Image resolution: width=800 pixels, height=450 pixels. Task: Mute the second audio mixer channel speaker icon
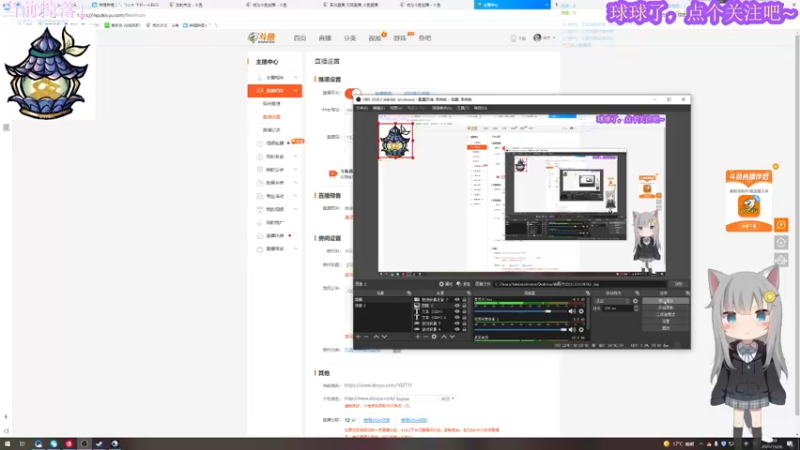[x=572, y=330]
